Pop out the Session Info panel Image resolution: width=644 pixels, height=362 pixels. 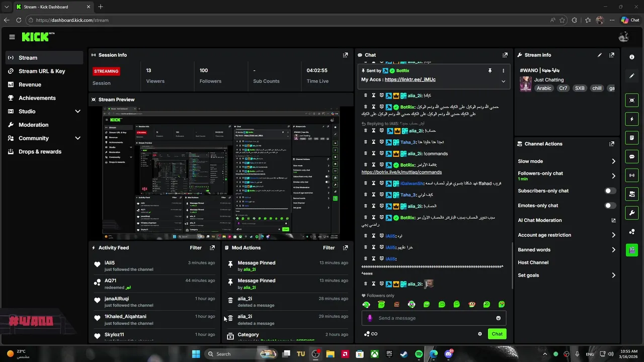345,55
